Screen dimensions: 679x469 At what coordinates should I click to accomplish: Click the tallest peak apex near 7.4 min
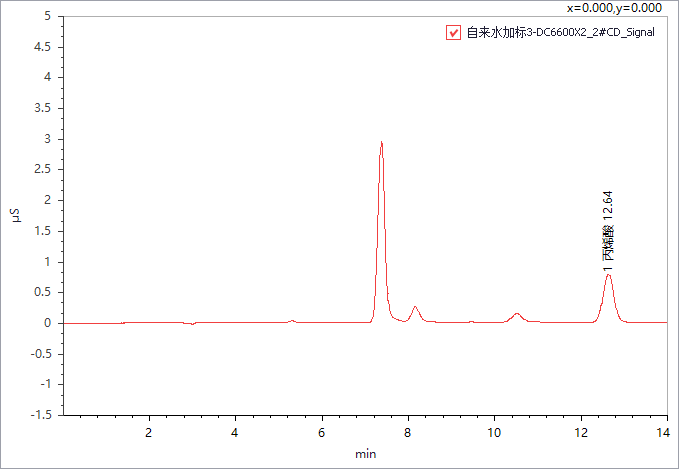point(381,142)
